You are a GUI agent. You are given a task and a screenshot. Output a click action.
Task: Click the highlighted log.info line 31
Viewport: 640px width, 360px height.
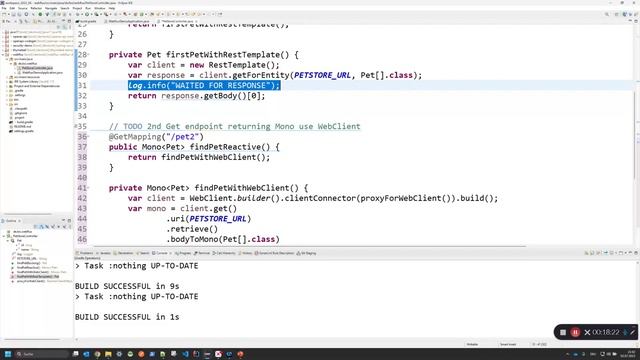204,85
